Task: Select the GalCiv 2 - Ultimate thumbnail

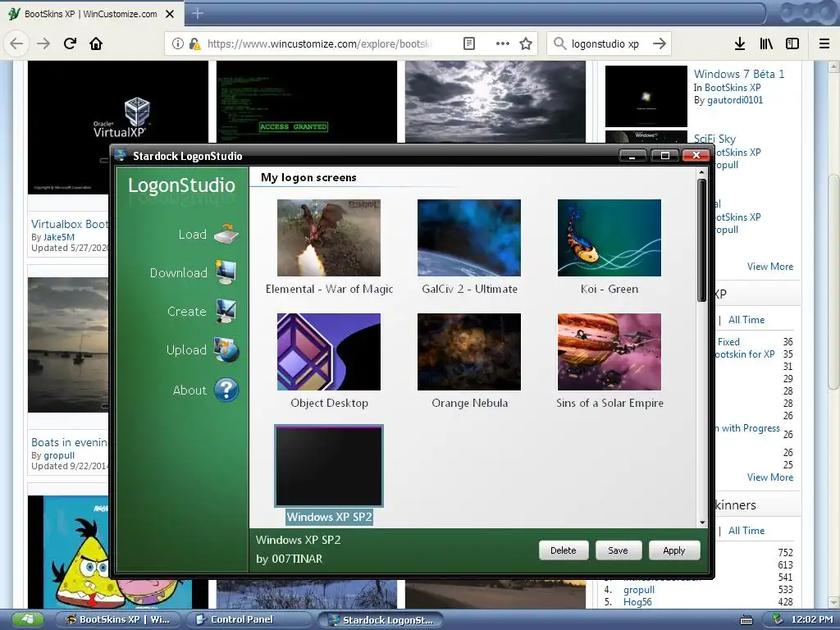Action: (469, 238)
